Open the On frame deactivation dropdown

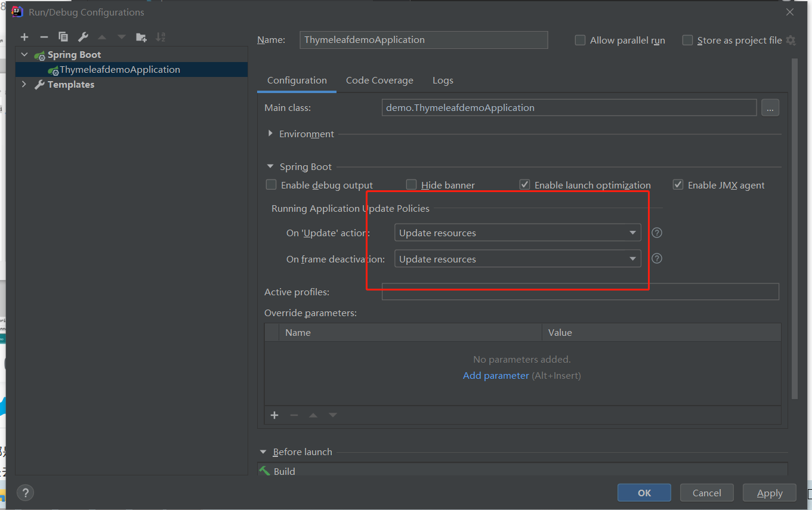tap(517, 259)
